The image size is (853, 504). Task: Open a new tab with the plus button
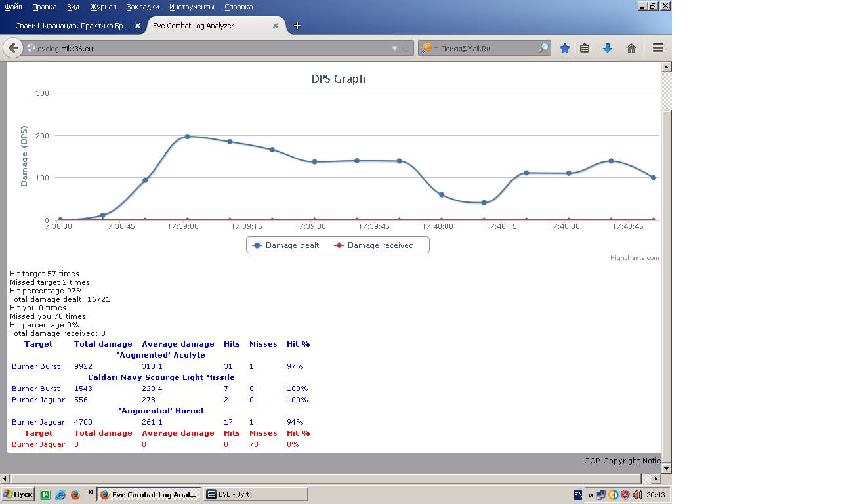(297, 26)
